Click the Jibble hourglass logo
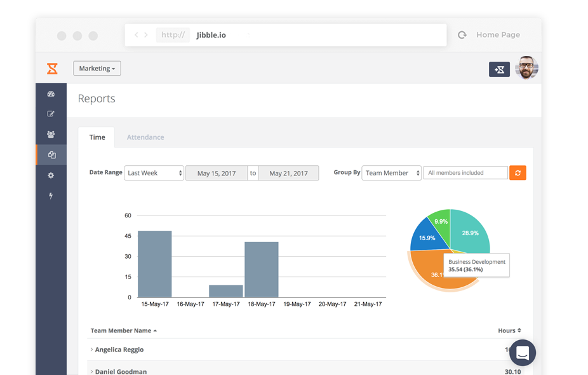The height and width of the screenshot is (375, 588). (x=52, y=69)
